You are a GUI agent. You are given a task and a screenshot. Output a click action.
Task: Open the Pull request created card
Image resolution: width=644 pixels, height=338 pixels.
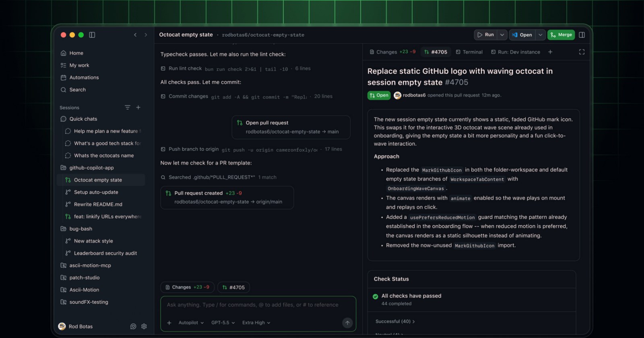227,198
